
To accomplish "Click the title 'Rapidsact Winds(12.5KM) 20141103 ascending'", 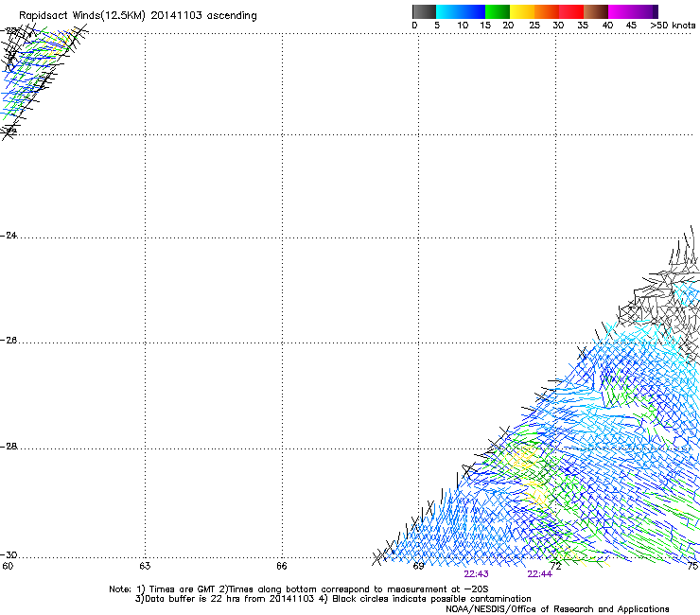I will 138,16.
